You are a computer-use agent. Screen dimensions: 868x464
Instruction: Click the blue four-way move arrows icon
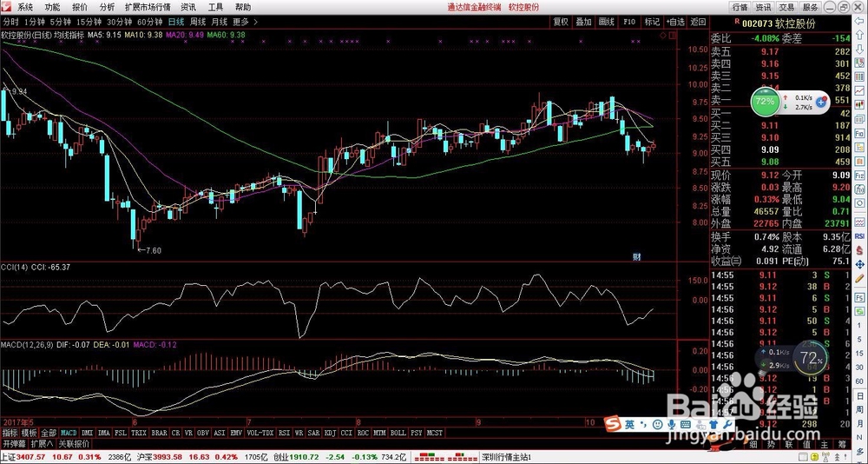coord(860,263)
